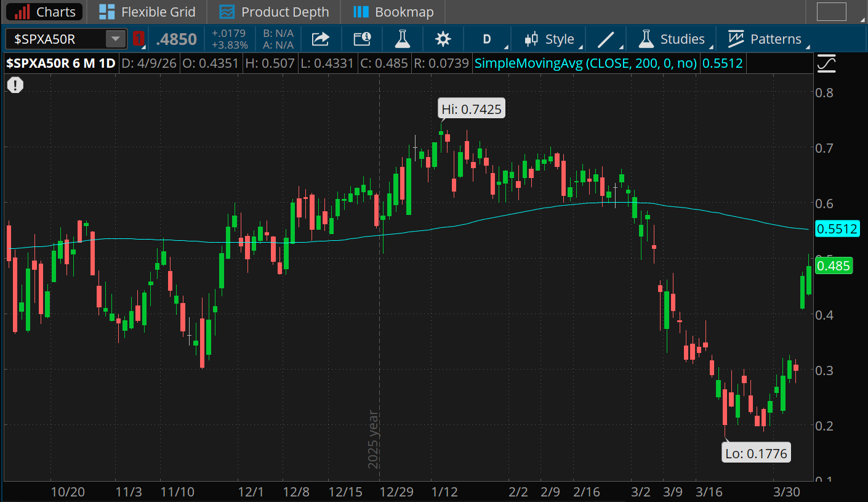The height and width of the screenshot is (502, 868).
Task: Click the red alert badge beside the symbol
Action: tap(139, 38)
